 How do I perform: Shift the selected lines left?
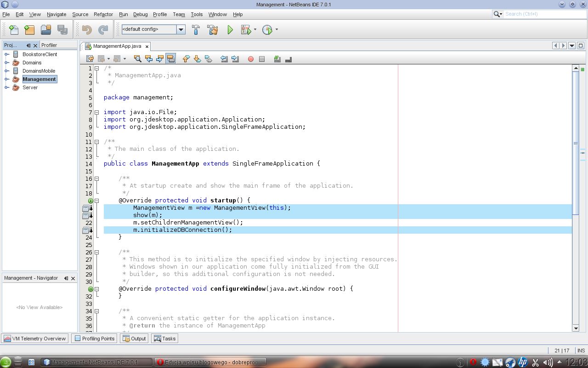point(224,58)
